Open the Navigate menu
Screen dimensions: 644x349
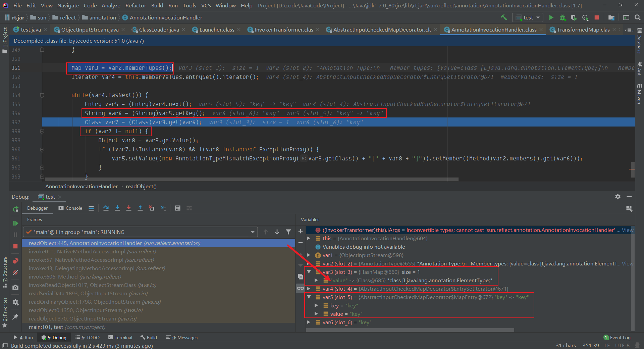[x=68, y=5]
